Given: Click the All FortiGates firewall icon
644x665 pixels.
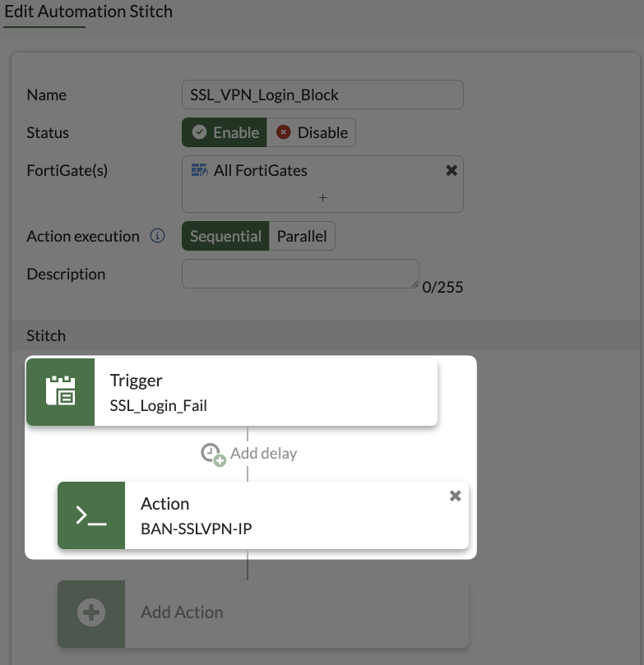Looking at the screenshot, I should [199, 170].
